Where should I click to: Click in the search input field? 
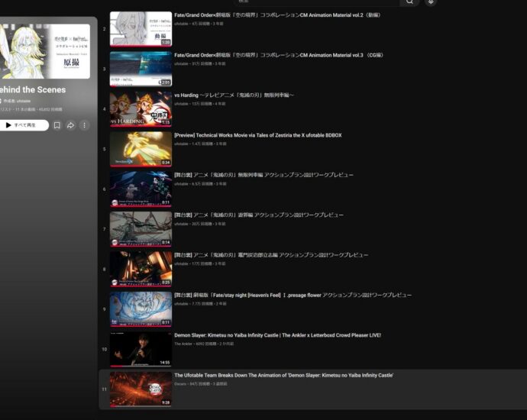[313, 2]
